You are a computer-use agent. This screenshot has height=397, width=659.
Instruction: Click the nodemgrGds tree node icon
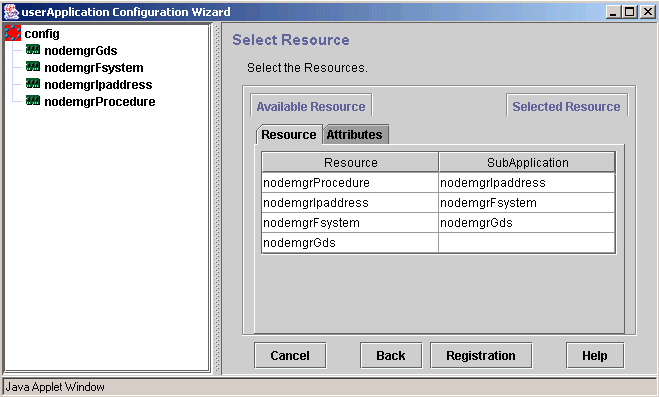33,50
